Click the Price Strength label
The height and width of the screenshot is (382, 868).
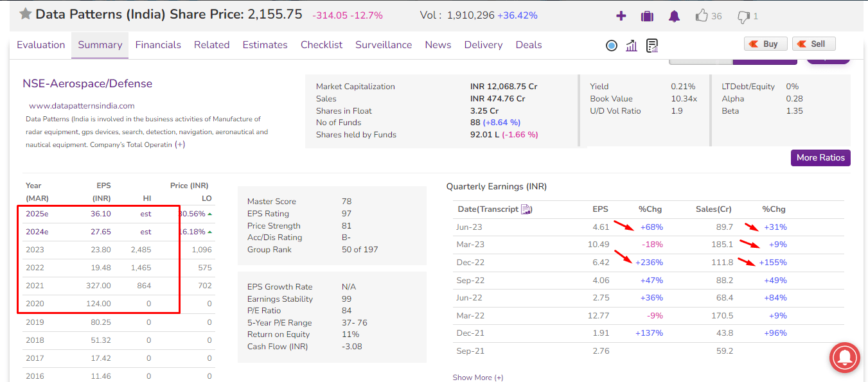tap(274, 226)
